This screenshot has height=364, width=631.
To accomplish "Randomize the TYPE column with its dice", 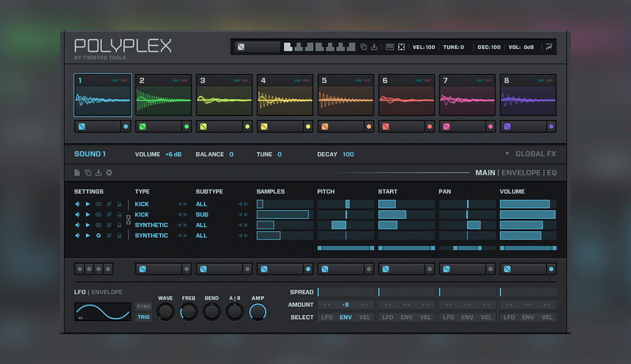I will [x=143, y=269].
